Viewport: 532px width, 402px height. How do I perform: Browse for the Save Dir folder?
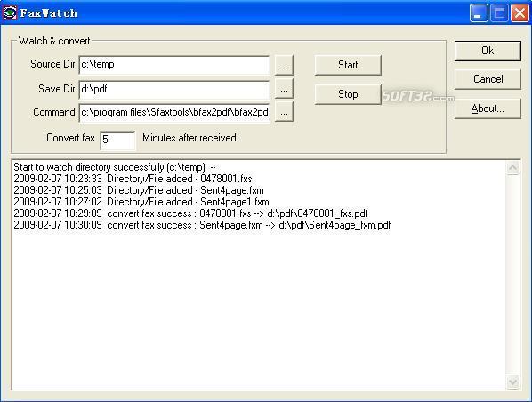pyautogui.click(x=284, y=89)
